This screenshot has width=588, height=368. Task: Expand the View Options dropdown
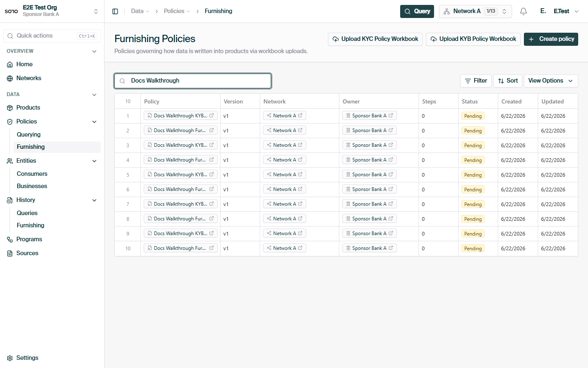551,81
